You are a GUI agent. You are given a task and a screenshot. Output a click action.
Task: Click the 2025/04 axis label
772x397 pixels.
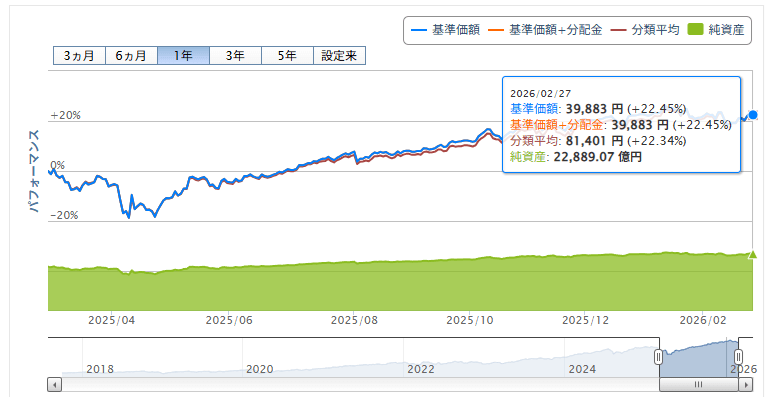pyautogui.click(x=112, y=320)
